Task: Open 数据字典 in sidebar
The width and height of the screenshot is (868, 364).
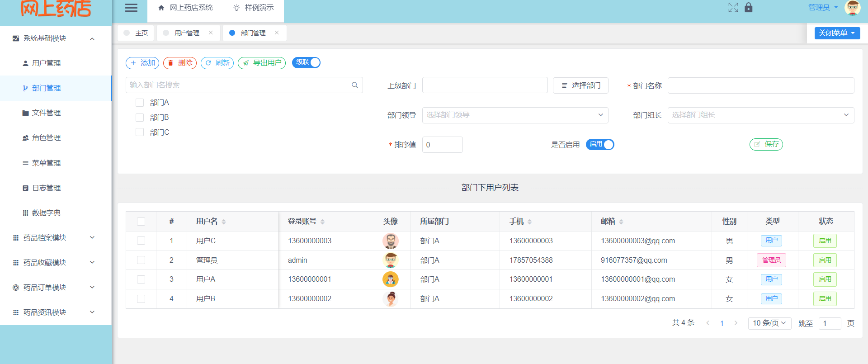Action: point(56,213)
